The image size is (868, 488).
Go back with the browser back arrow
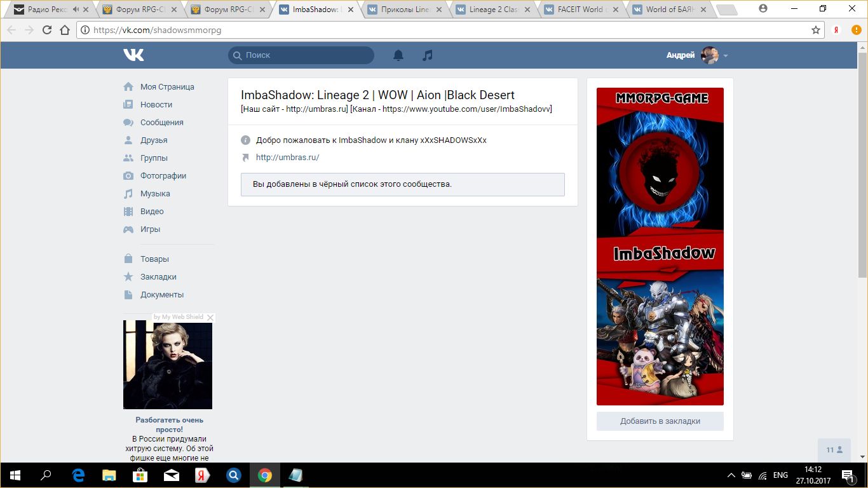(11, 30)
